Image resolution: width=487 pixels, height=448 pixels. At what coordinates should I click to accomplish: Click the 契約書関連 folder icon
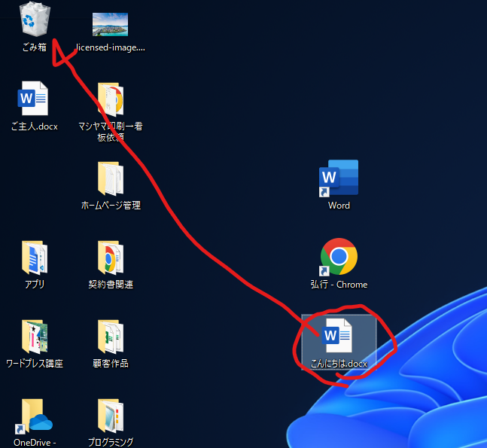[110, 258]
